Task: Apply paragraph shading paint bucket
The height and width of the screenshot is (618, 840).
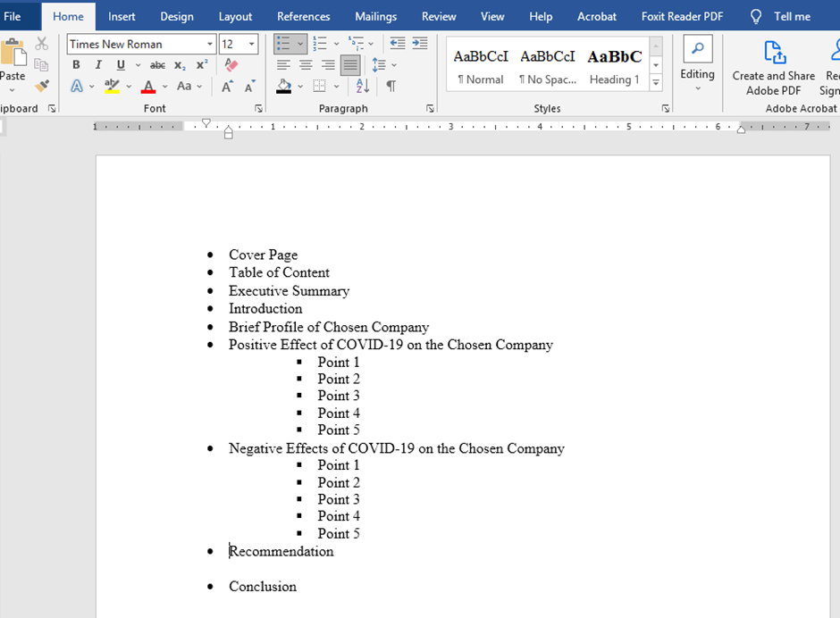Action: (x=284, y=86)
